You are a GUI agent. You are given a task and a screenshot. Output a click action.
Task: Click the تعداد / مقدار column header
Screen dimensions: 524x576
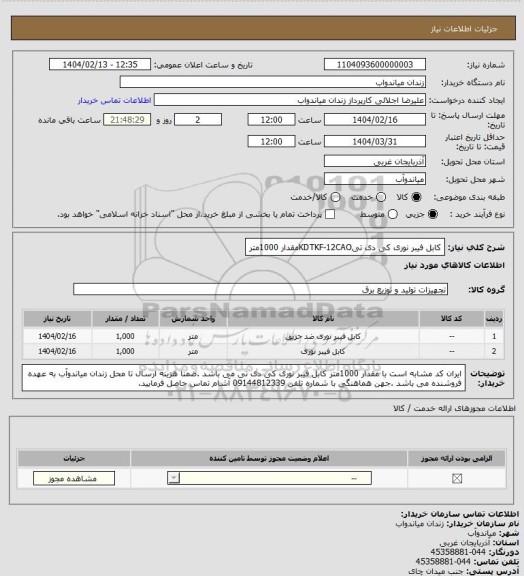(125, 318)
